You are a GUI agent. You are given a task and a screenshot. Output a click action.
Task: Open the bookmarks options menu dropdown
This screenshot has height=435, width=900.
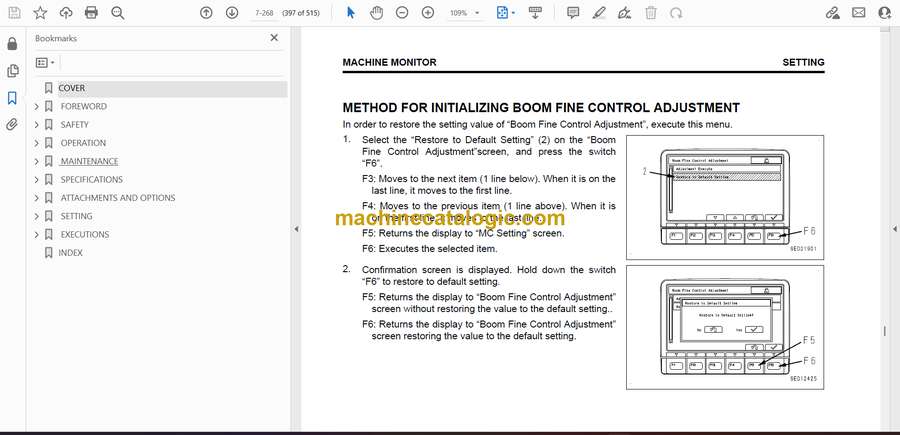coord(45,63)
